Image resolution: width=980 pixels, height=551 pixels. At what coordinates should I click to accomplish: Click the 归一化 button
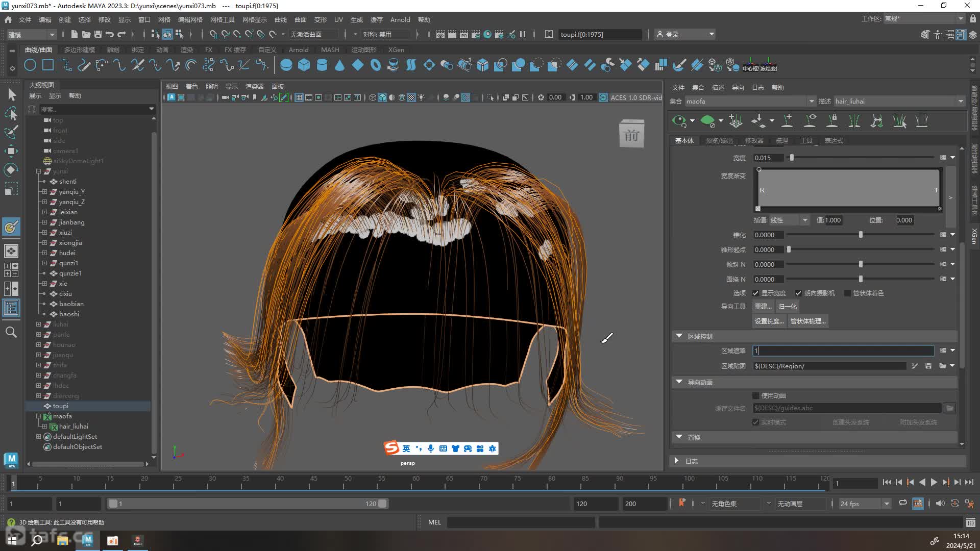pos(788,307)
